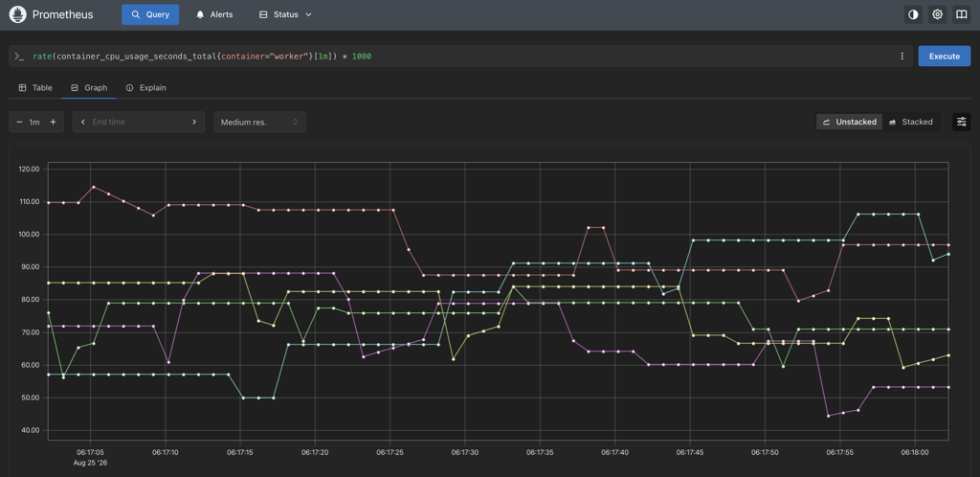
Task: Click the End time input field
Action: pos(138,122)
